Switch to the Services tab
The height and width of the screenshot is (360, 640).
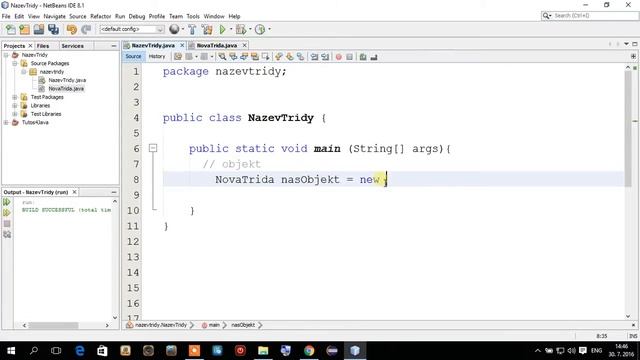[x=72, y=46]
